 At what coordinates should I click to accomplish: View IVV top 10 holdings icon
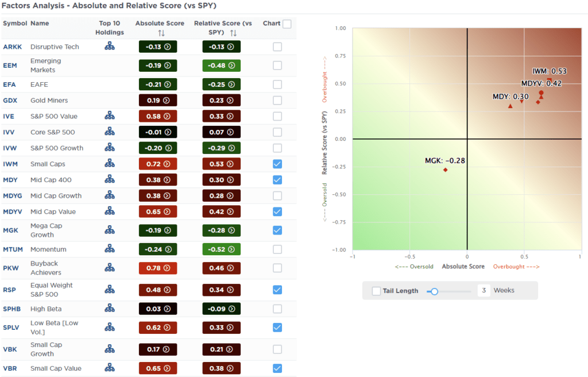click(x=110, y=132)
